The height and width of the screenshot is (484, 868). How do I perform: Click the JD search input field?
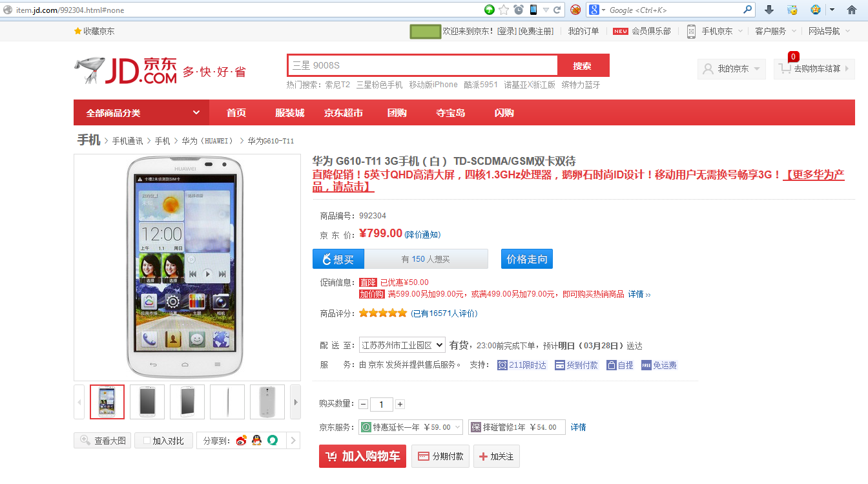(x=422, y=65)
